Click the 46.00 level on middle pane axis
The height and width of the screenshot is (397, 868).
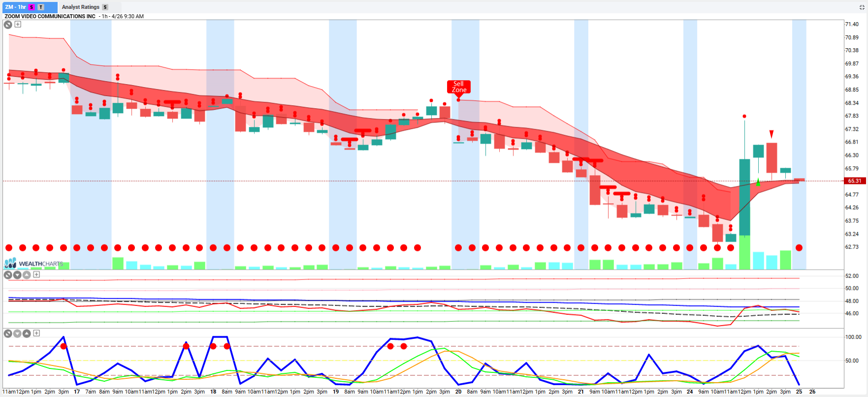852,313
